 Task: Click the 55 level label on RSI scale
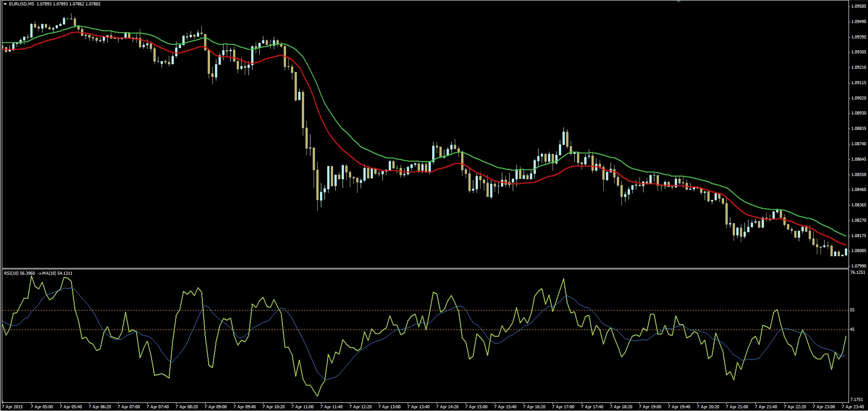pos(852,311)
